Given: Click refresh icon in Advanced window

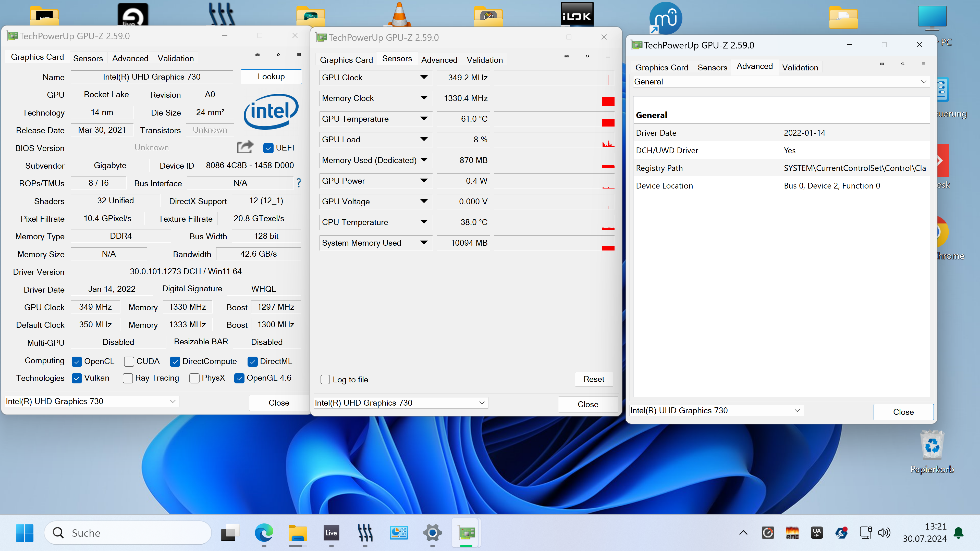Looking at the screenshot, I should click(902, 64).
